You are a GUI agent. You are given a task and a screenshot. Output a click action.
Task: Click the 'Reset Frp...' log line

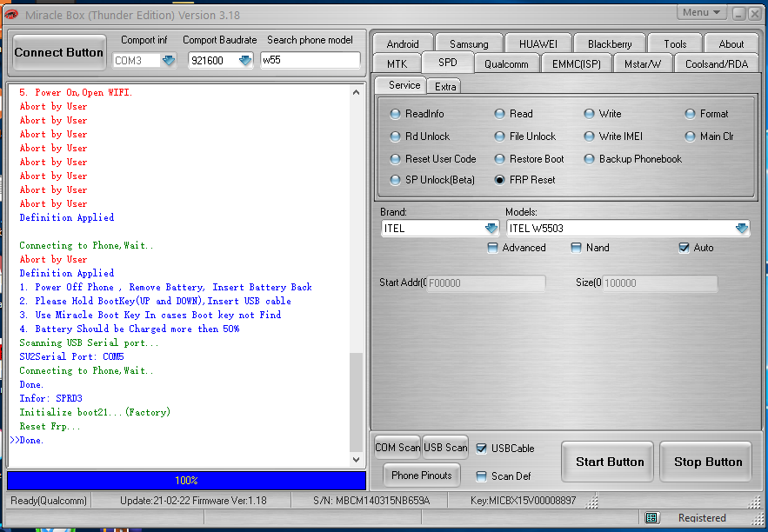50,426
